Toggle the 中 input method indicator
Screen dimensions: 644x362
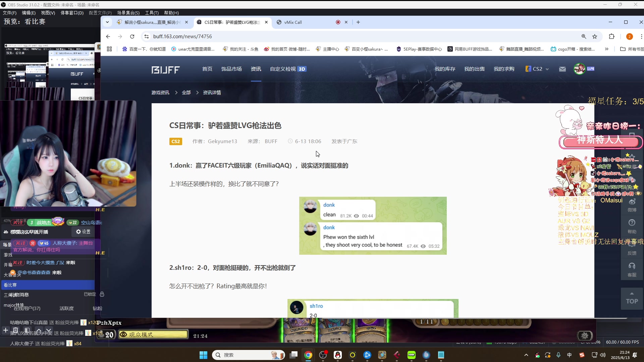coord(570,355)
